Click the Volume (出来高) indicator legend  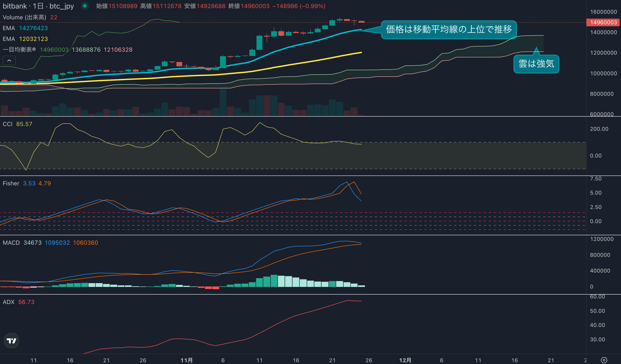tap(24, 17)
